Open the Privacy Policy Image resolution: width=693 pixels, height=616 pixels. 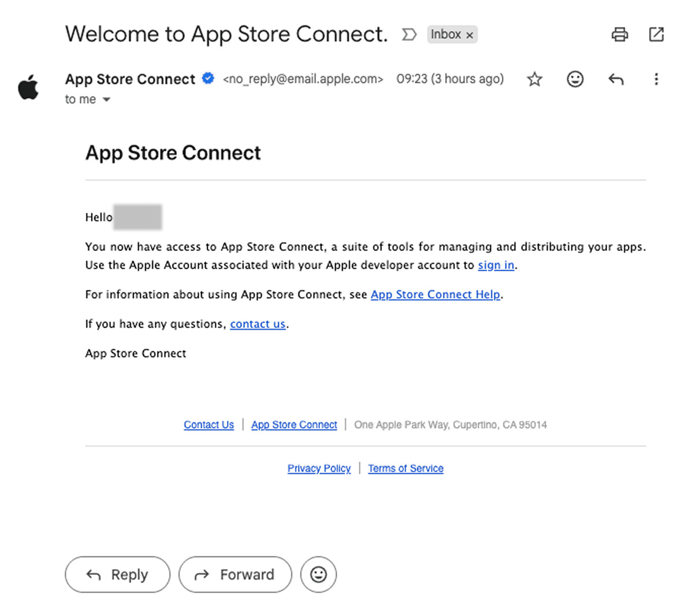point(319,468)
